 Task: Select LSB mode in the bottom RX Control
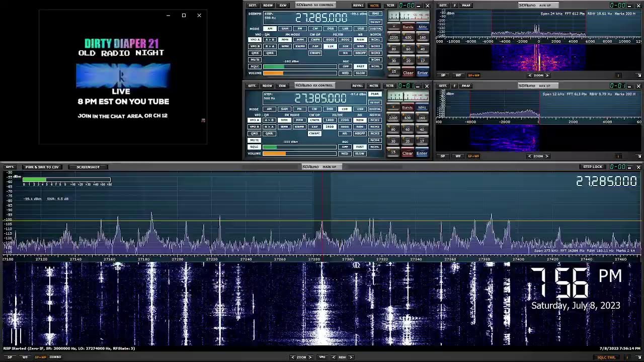[345, 109]
